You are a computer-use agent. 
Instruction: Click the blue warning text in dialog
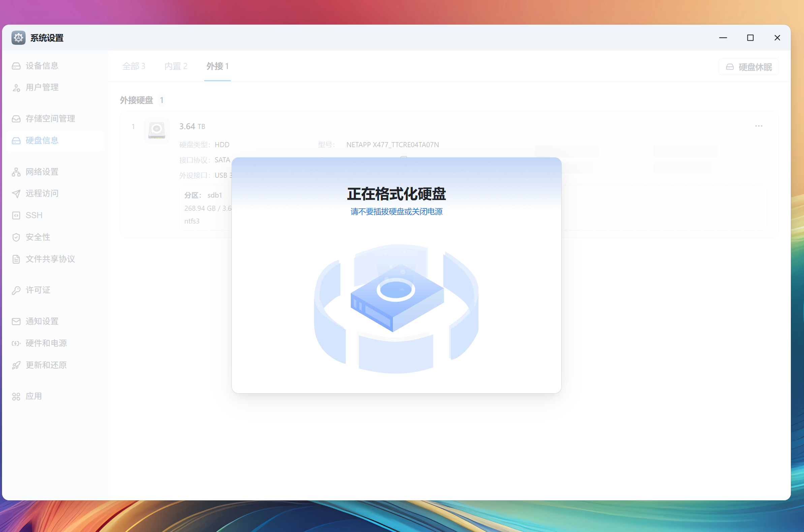coord(396,211)
